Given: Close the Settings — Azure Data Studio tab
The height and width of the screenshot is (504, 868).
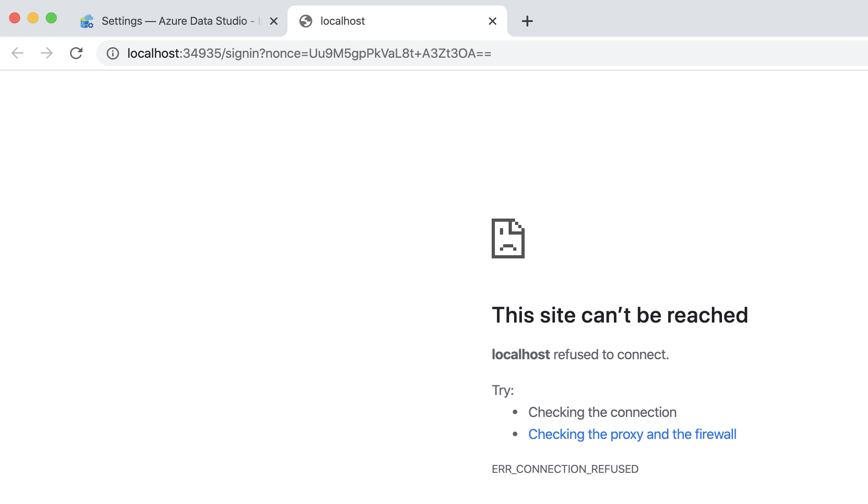Looking at the screenshot, I should click(x=274, y=21).
